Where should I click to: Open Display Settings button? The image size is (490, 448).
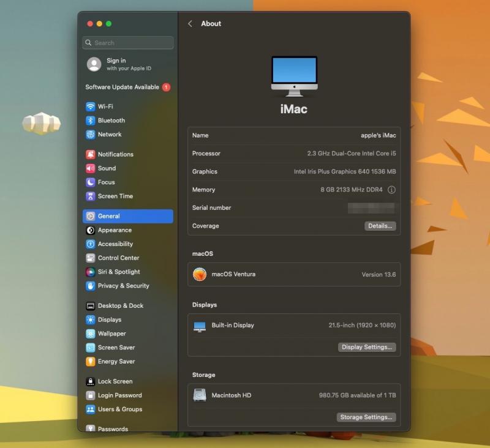[x=366, y=347]
